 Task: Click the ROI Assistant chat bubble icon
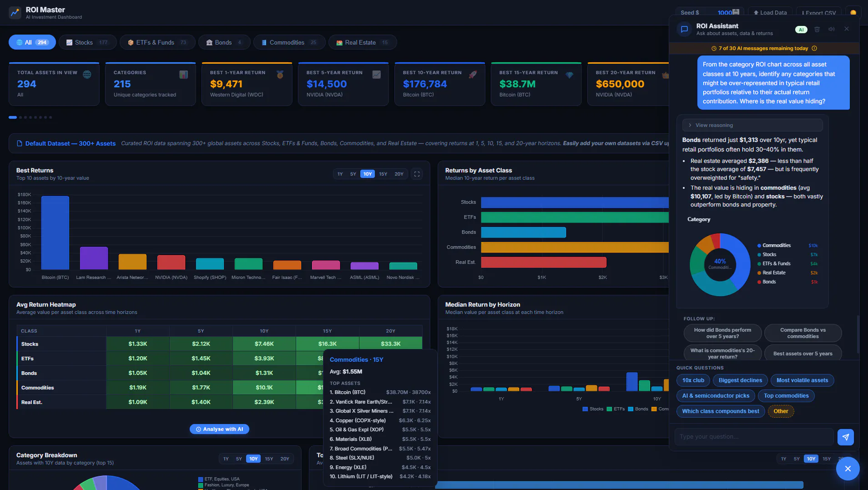pyautogui.click(x=684, y=30)
